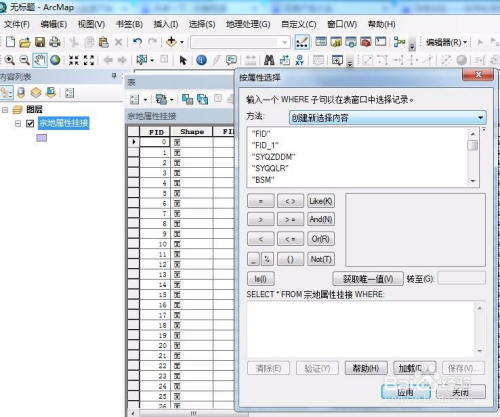The image size is (500, 417).
Task: Open the 文件(F) menu
Action: tap(17, 24)
